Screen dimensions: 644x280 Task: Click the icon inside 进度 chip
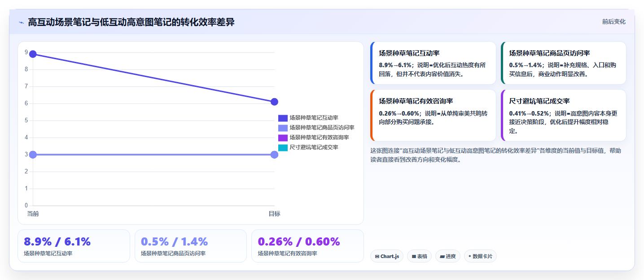pos(442,257)
